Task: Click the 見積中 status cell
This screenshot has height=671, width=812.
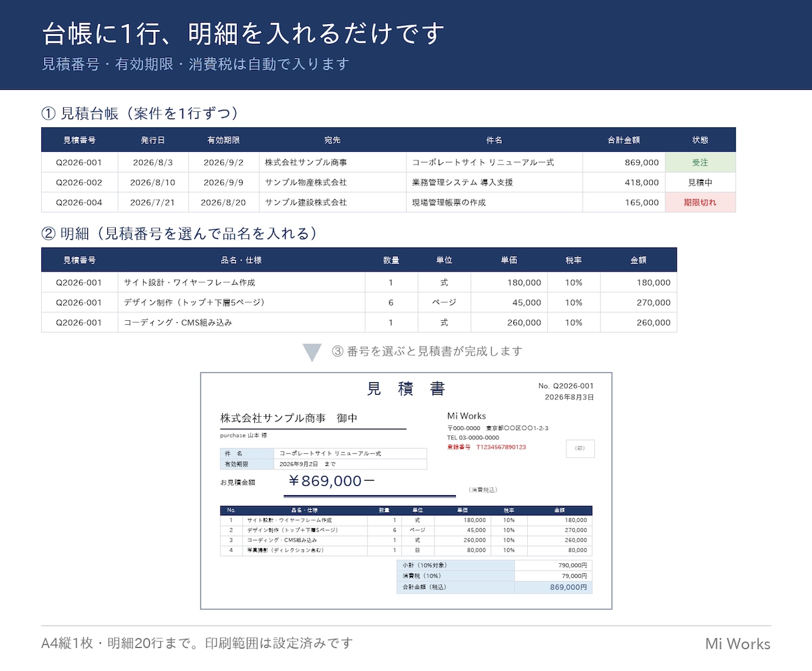Action: [x=700, y=182]
